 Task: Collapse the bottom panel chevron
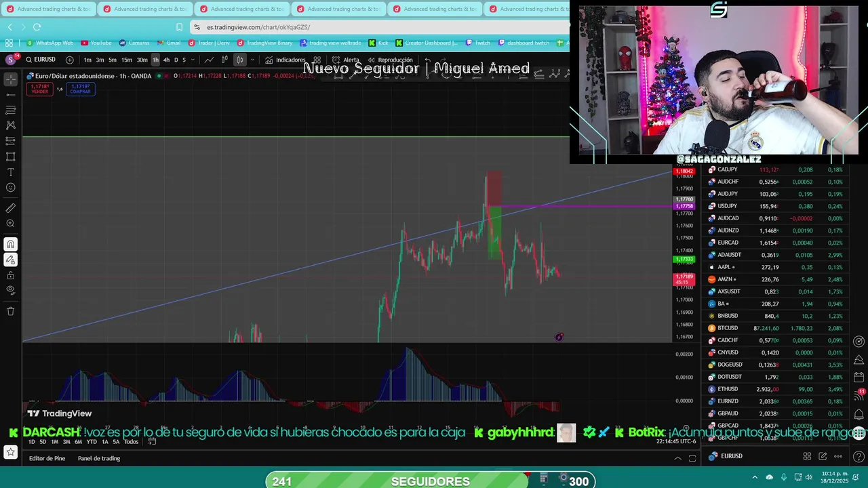(x=677, y=458)
